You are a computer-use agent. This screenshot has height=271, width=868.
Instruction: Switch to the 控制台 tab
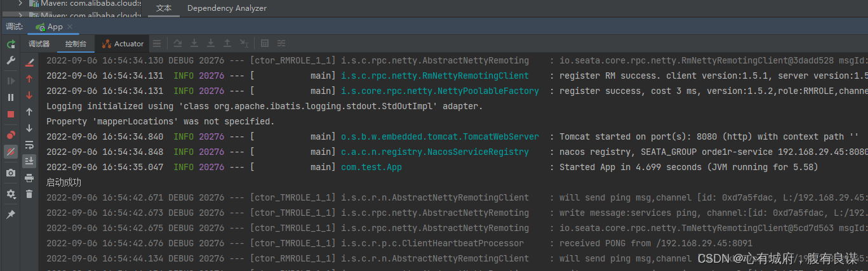point(76,44)
